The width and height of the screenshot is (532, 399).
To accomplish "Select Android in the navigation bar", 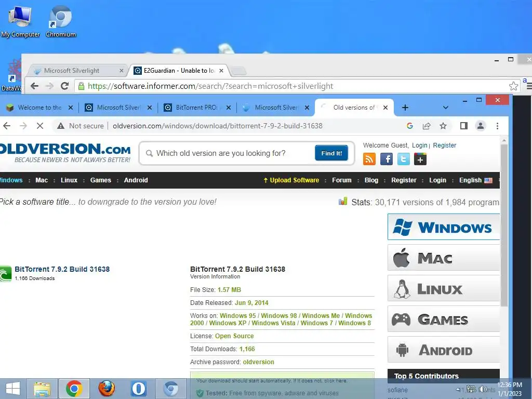I will [136, 180].
